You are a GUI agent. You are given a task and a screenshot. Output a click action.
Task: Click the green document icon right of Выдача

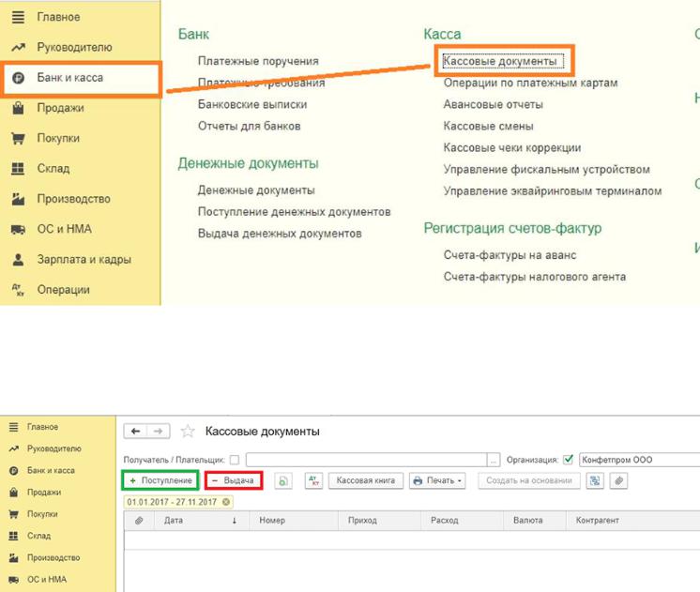pyautogui.click(x=283, y=480)
